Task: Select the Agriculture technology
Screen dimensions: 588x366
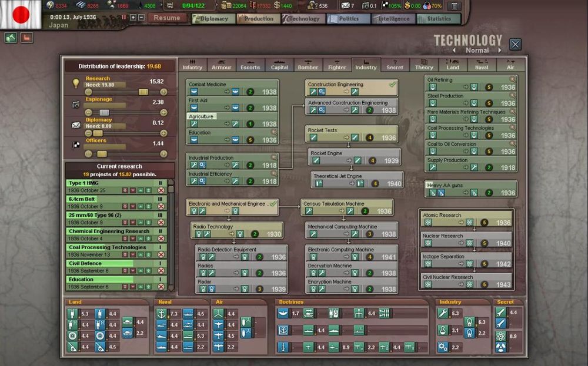Action: click(x=232, y=120)
